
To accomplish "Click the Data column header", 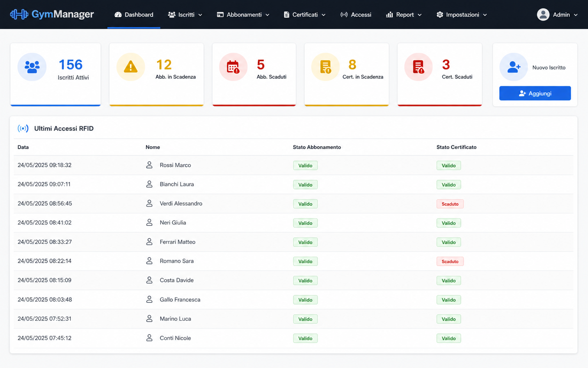I will [x=23, y=147].
